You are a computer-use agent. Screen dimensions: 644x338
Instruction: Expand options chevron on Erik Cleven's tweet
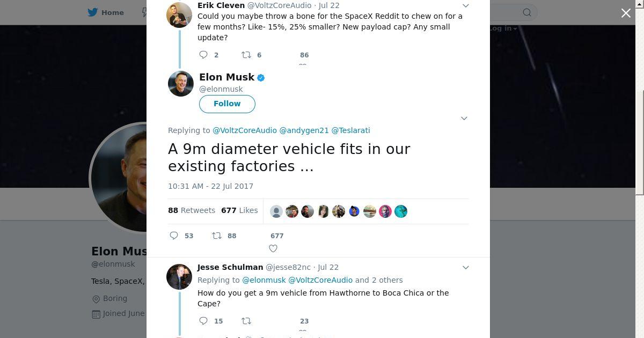click(465, 5)
